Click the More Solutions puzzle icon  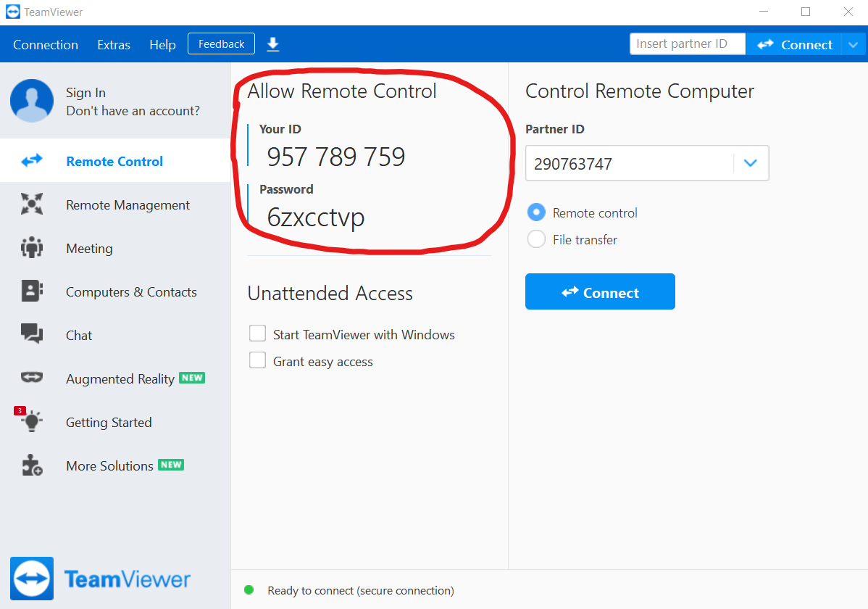[x=32, y=465]
